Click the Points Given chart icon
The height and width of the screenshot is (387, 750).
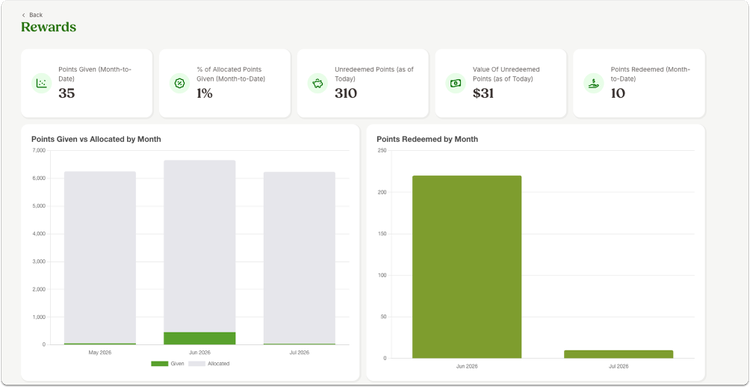pos(42,83)
